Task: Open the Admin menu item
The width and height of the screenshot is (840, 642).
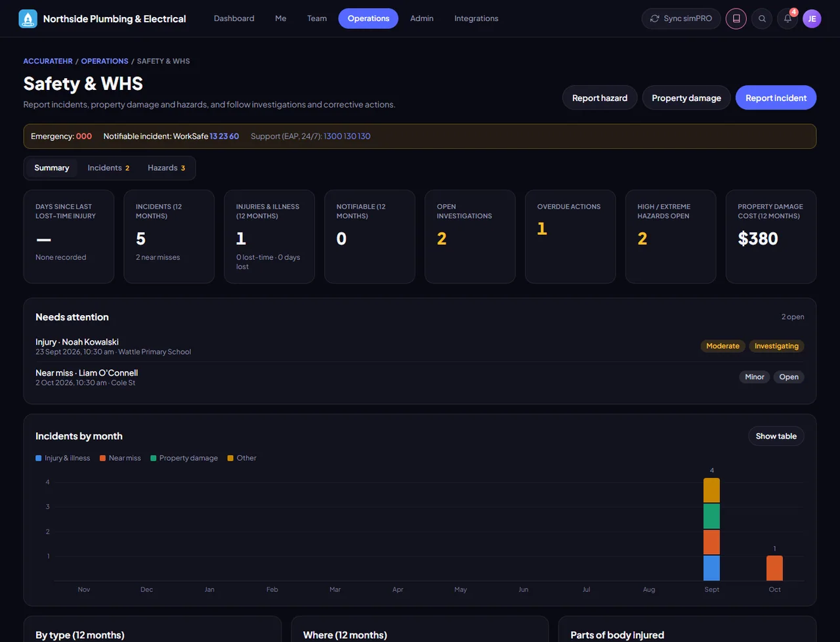Action: pyautogui.click(x=421, y=18)
